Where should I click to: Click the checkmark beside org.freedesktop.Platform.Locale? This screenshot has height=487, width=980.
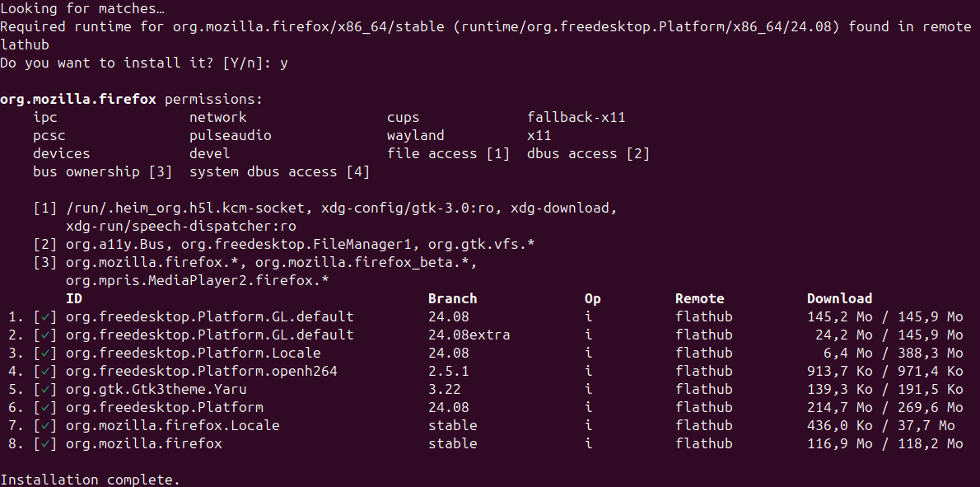tap(45, 354)
